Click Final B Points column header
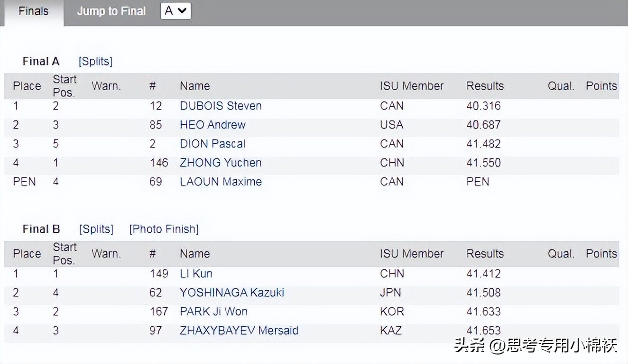Screen dimensions: 628x364 click(x=601, y=254)
